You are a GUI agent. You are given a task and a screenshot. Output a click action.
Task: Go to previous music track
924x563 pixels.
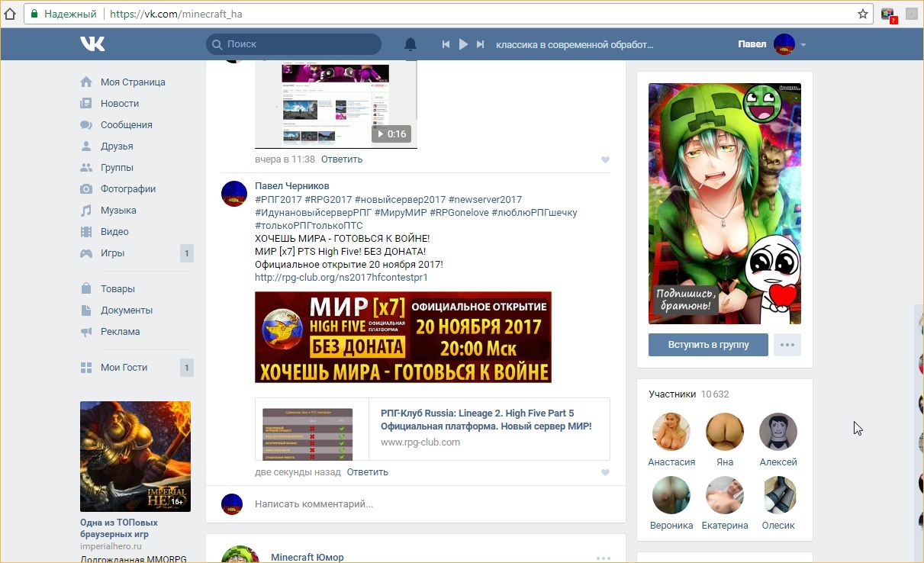tap(446, 44)
